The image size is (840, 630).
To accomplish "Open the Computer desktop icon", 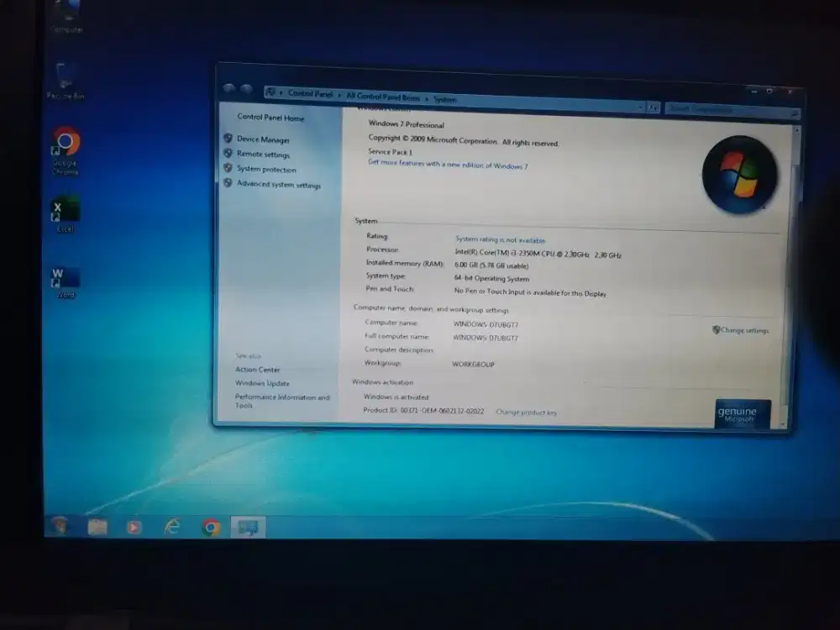I will pos(67,16).
